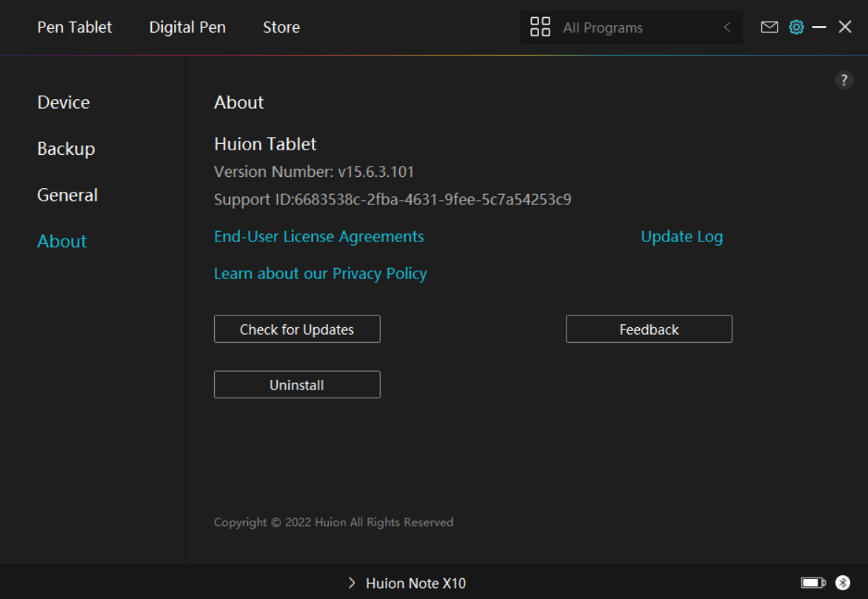This screenshot has height=599, width=868.
Task: Switch to the Pen Tablet tab
Action: click(x=75, y=27)
